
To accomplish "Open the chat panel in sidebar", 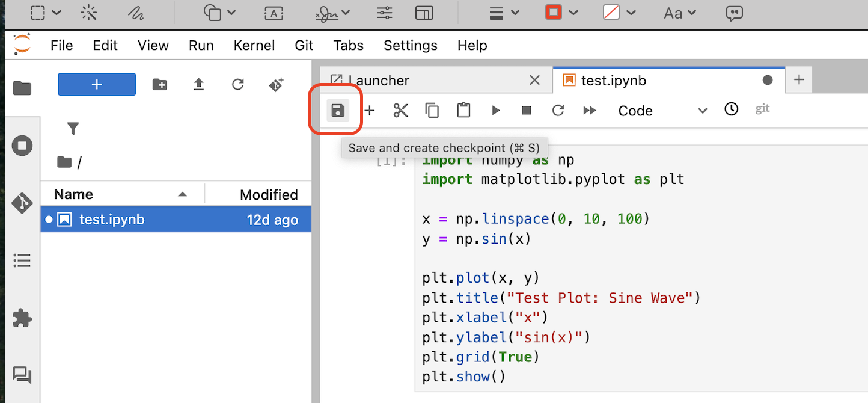I will [x=22, y=375].
